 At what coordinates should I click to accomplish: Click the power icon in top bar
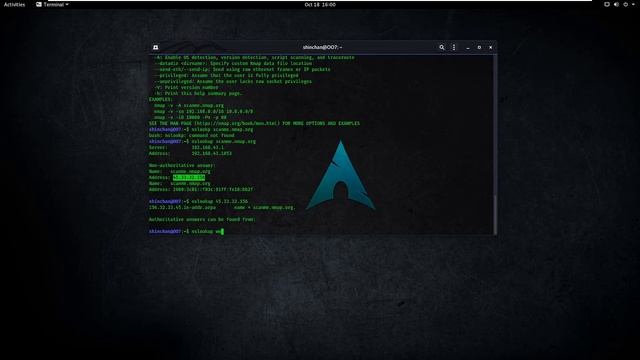(x=626, y=4)
